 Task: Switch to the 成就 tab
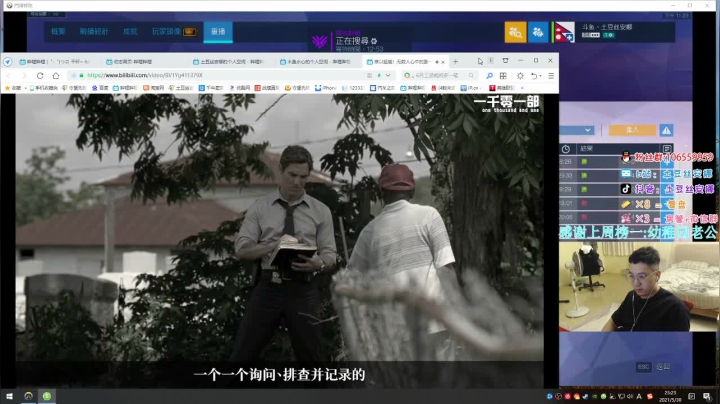point(130,32)
